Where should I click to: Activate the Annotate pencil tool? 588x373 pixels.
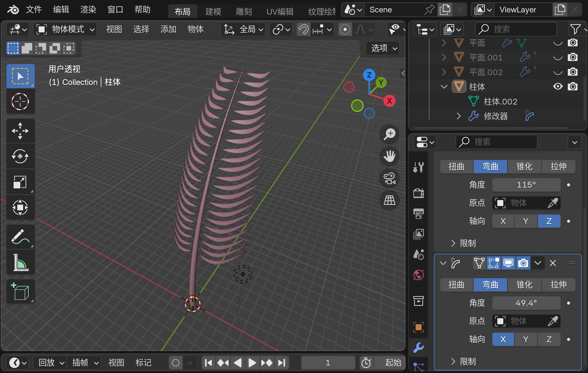pos(20,236)
